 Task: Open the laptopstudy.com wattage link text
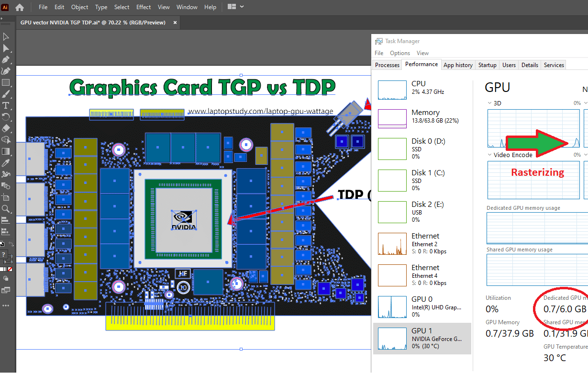point(261,111)
